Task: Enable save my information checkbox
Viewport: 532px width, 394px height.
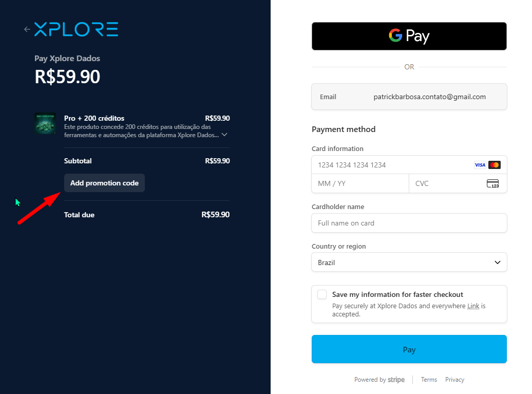Action: coord(322,294)
